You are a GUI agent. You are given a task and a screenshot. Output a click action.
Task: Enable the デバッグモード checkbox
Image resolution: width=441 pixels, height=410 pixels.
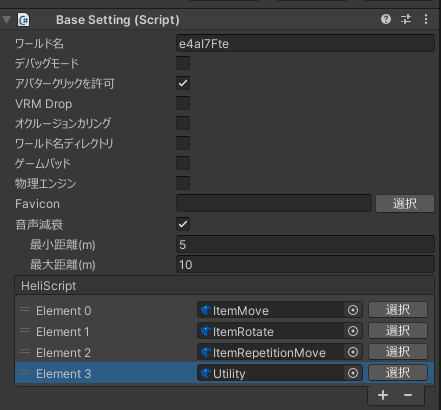point(183,63)
